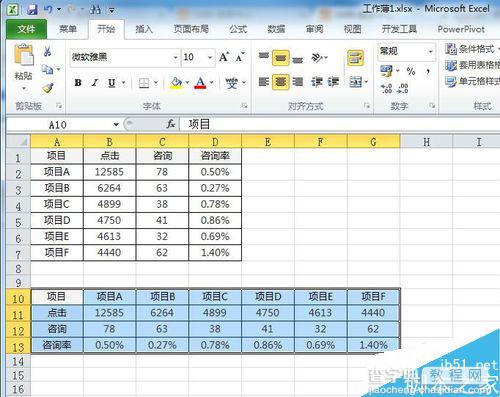Switch to the 审阅 Review tab
The width and height of the screenshot is (500, 397).
(314, 29)
